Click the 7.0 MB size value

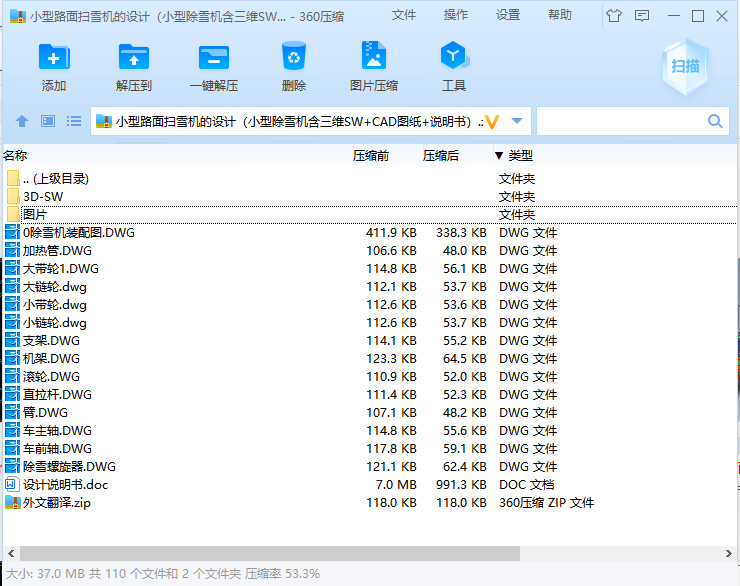396,484
